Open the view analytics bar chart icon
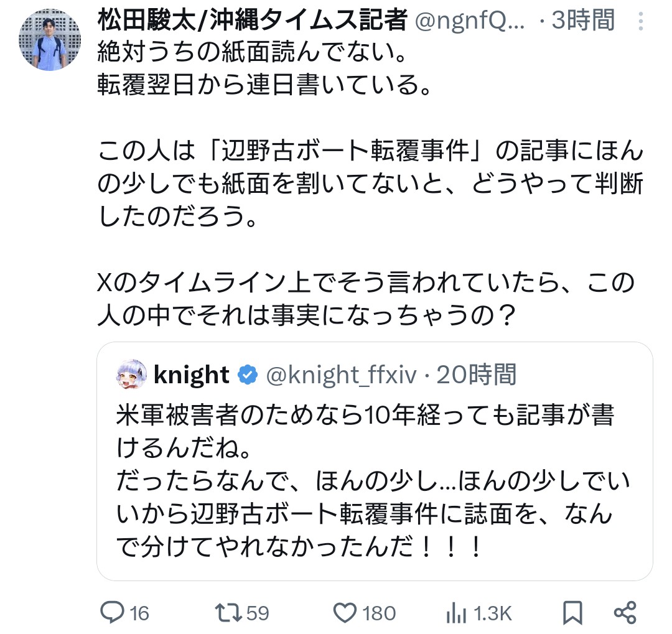 coord(456,613)
